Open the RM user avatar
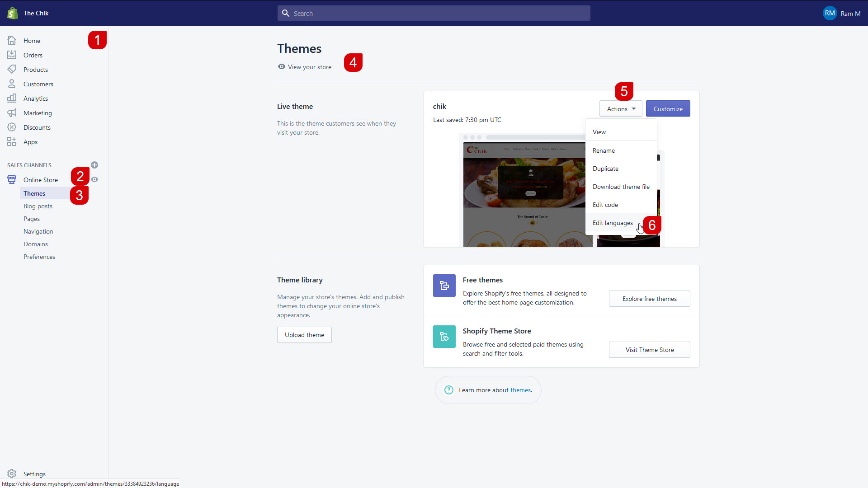 click(830, 13)
